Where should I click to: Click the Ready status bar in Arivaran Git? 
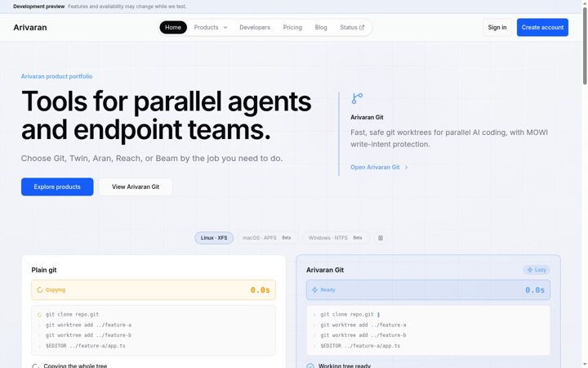coord(428,289)
